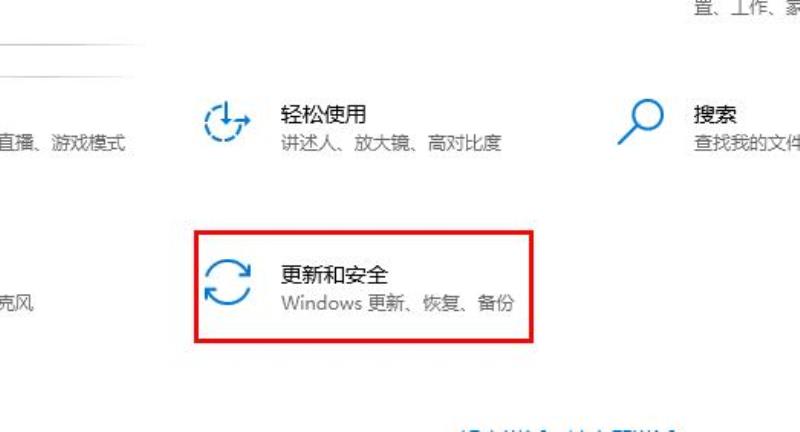Click the '放大镜' text under 轻松使用
The image size is (800, 432).
click(382, 143)
